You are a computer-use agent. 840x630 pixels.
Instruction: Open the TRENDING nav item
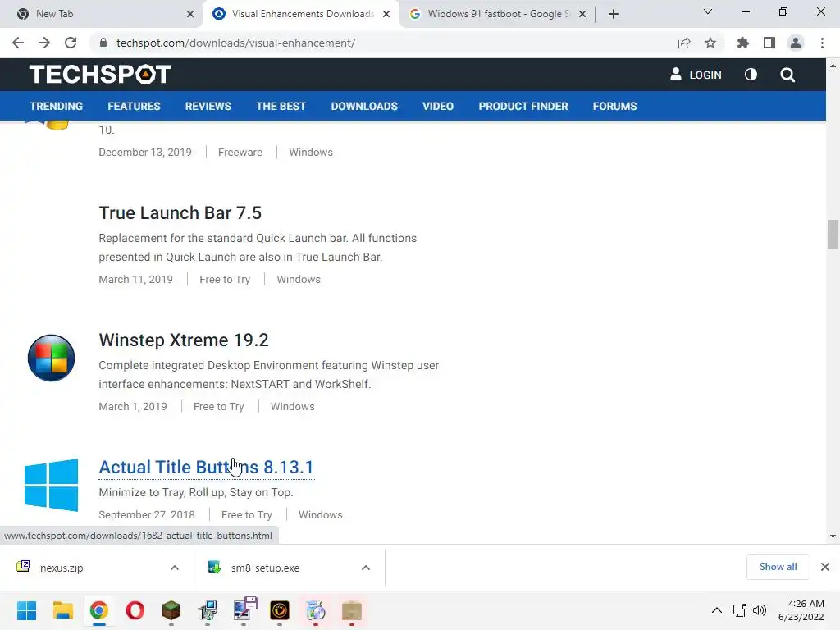(57, 106)
